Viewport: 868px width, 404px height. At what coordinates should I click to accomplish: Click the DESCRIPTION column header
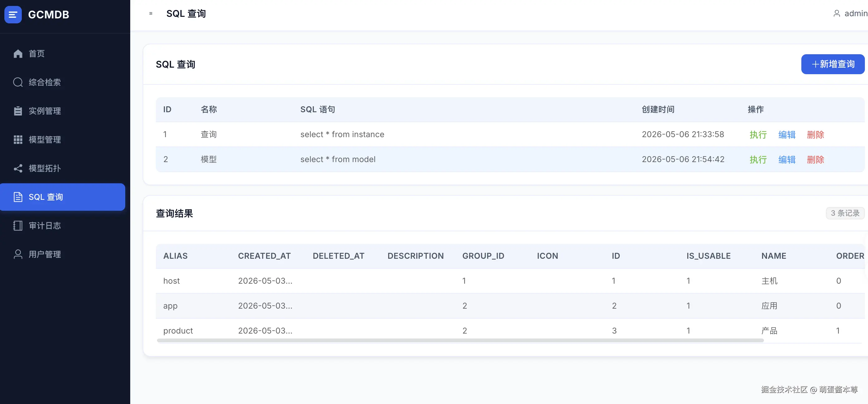[416, 256]
